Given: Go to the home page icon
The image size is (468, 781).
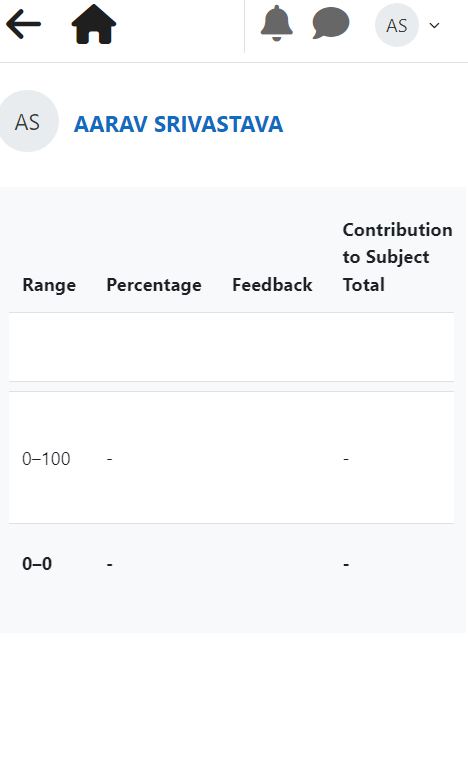Looking at the screenshot, I should pyautogui.click(x=94, y=24).
